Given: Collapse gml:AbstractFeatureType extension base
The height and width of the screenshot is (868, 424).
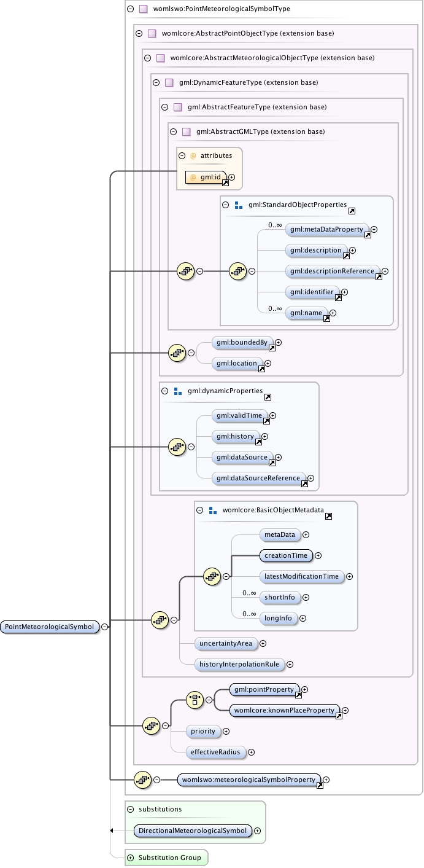Looking at the screenshot, I should 164,107.
